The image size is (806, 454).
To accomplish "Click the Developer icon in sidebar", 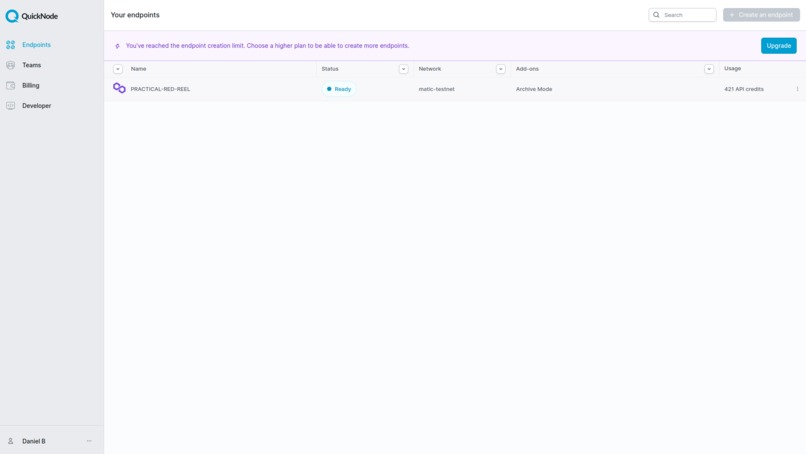I will coord(10,105).
